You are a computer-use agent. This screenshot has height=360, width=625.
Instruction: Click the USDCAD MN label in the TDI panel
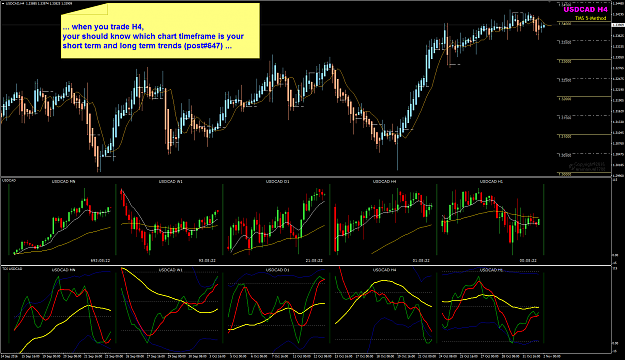pos(63,270)
